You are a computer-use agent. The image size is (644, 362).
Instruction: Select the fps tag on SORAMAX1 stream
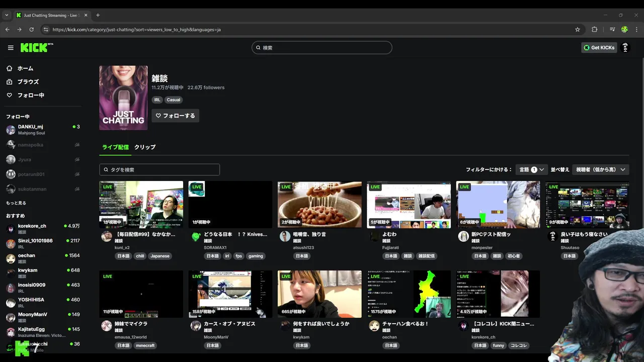238,256
